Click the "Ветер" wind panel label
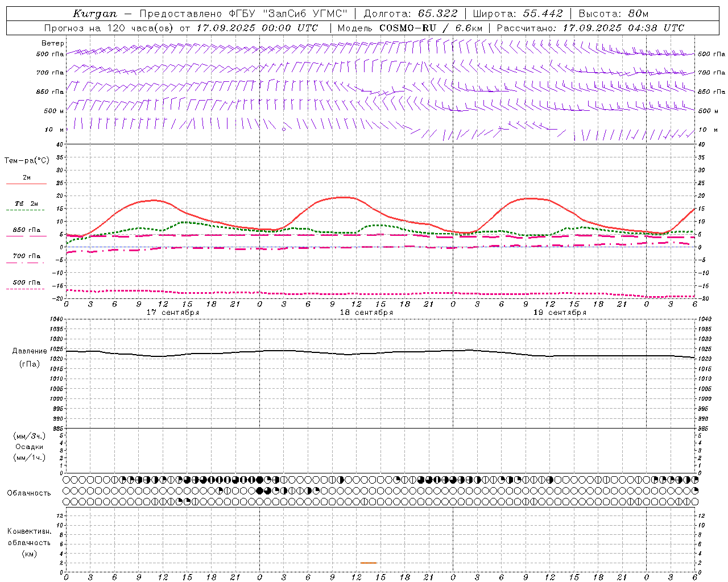The image size is (728, 582). (x=53, y=43)
